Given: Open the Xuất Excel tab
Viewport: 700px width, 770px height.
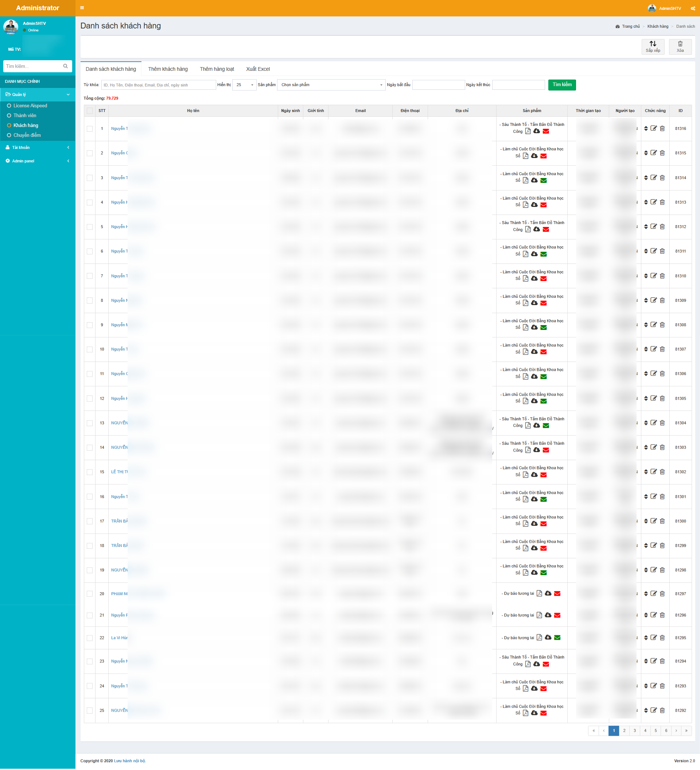Looking at the screenshot, I should click(258, 69).
